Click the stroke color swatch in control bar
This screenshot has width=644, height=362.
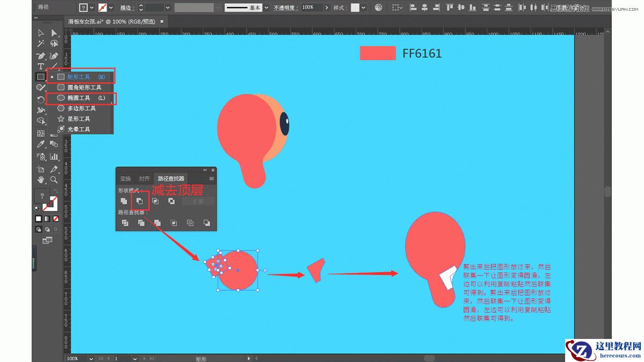pyautogui.click(x=103, y=8)
